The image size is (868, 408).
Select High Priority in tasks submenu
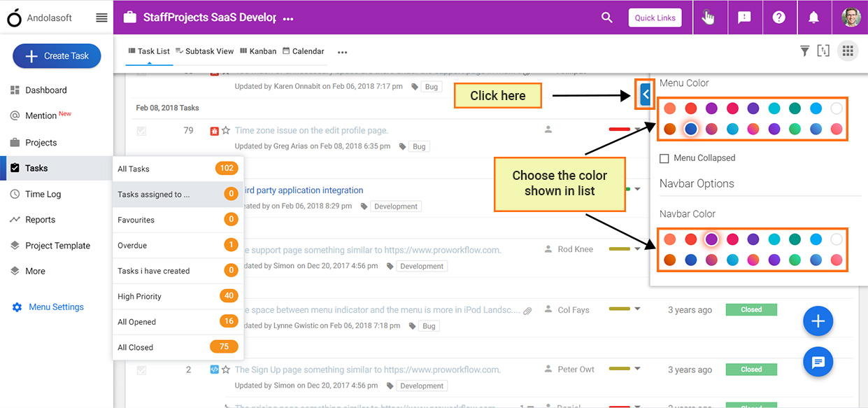click(178, 297)
